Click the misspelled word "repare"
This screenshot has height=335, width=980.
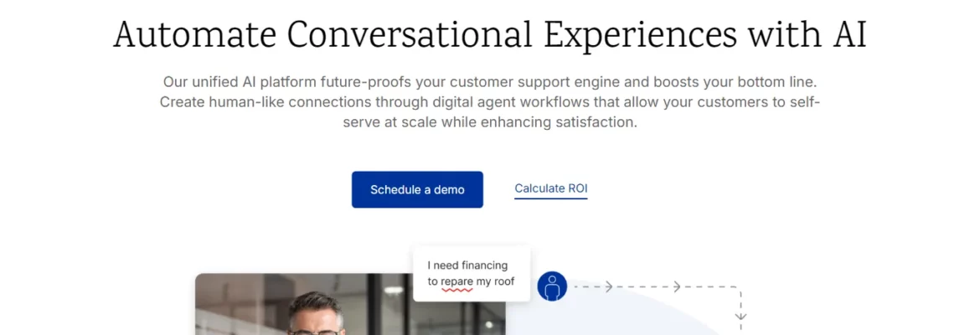[x=456, y=282]
